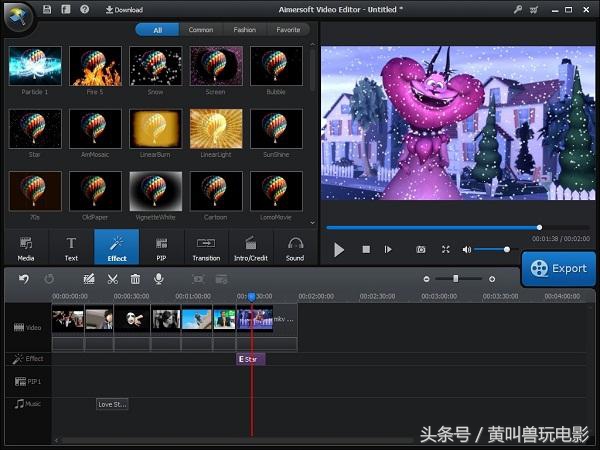Choose the Snow effect thumbnail
This screenshot has height=450, width=600.
click(x=156, y=66)
